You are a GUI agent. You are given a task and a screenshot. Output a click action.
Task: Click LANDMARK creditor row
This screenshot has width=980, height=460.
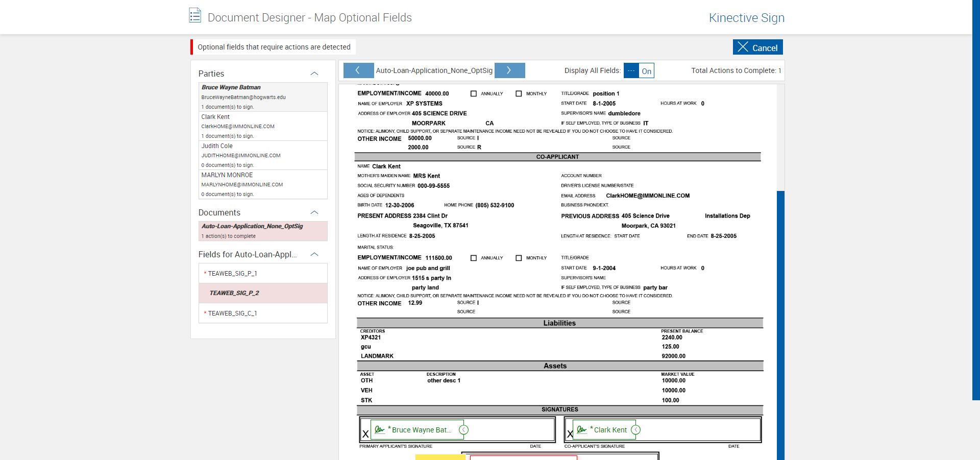pyautogui.click(x=377, y=356)
